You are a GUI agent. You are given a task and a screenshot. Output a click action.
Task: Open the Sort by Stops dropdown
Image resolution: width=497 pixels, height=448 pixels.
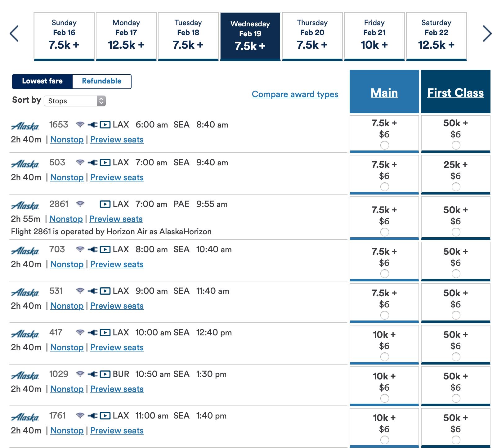pyautogui.click(x=74, y=101)
